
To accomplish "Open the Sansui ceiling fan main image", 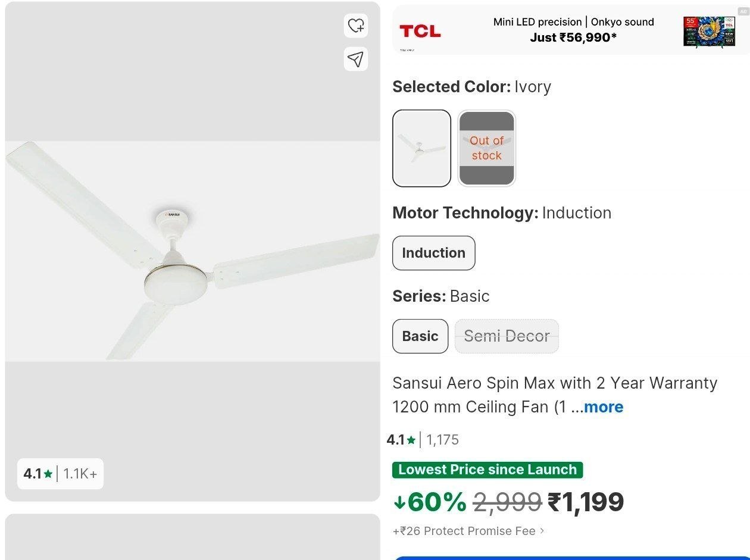I will coord(192,251).
